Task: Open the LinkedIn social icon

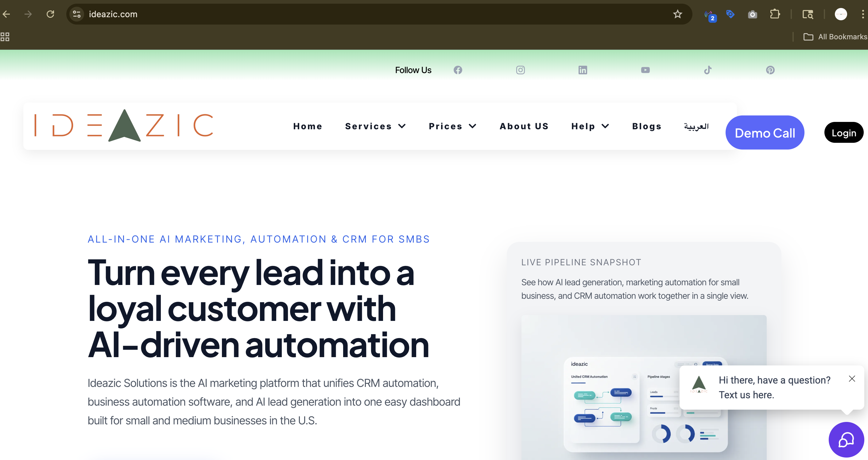Action: click(x=583, y=70)
